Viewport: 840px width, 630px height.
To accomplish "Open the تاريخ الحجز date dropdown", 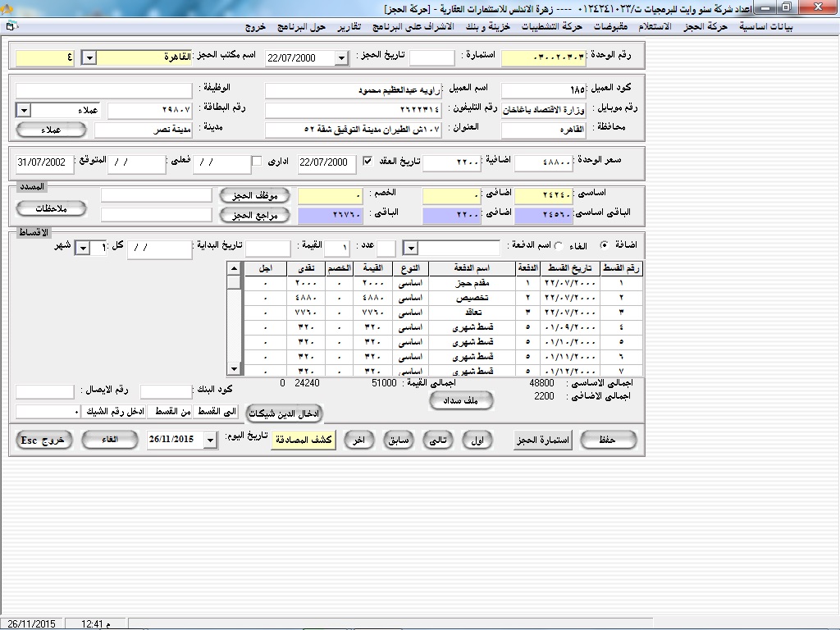I will coord(341,58).
